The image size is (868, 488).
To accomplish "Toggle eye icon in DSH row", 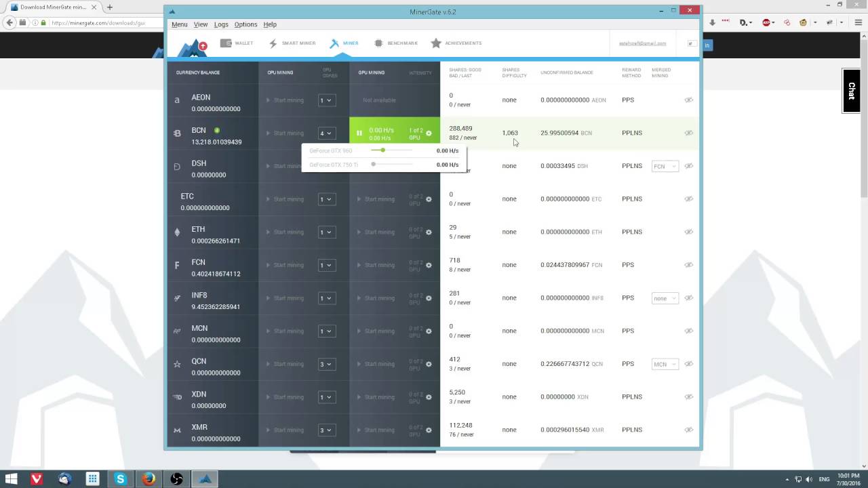I will pyautogui.click(x=688, y=166).
